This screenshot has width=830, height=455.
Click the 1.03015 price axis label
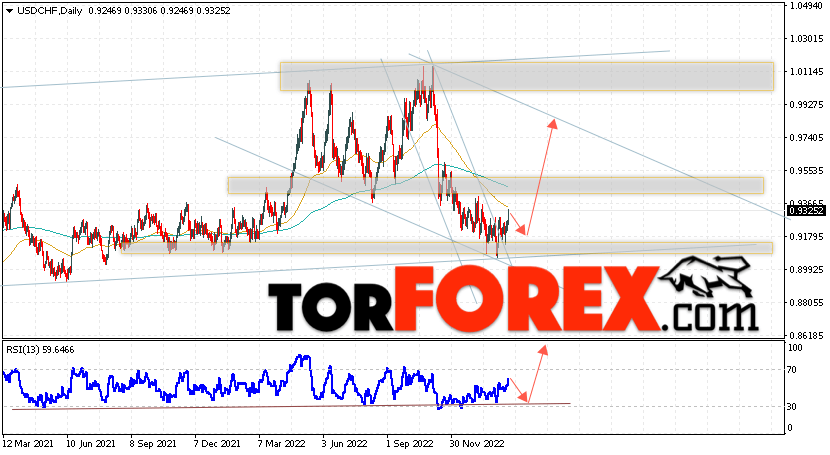807,39
